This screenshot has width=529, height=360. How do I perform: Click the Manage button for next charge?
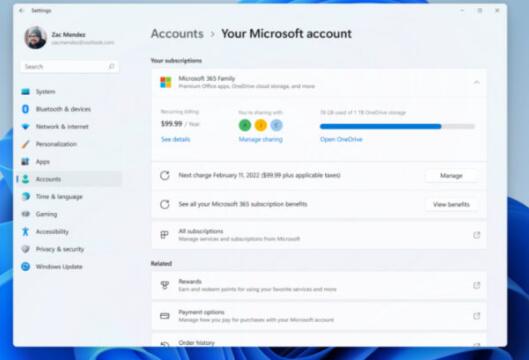pos(451,175)
